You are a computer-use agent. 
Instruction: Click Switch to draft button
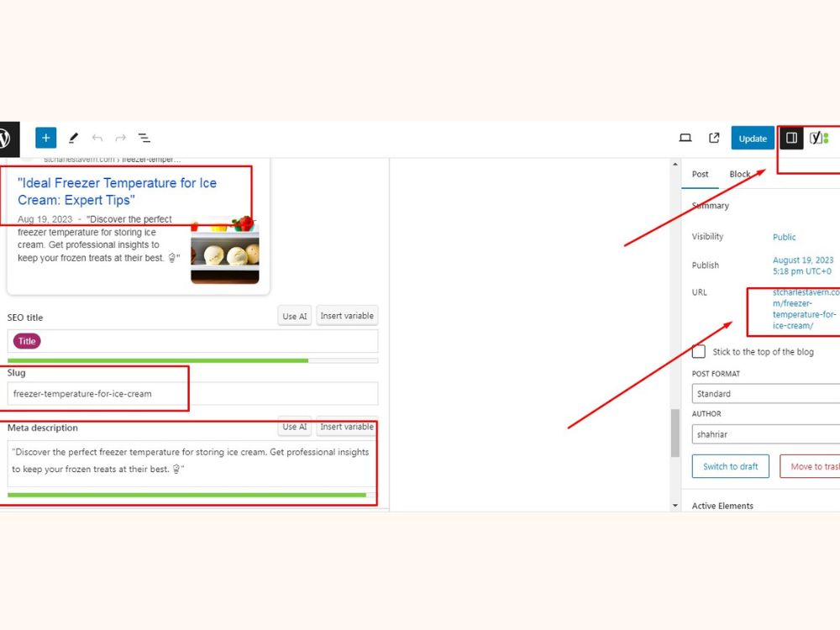[x=730, y=466]
